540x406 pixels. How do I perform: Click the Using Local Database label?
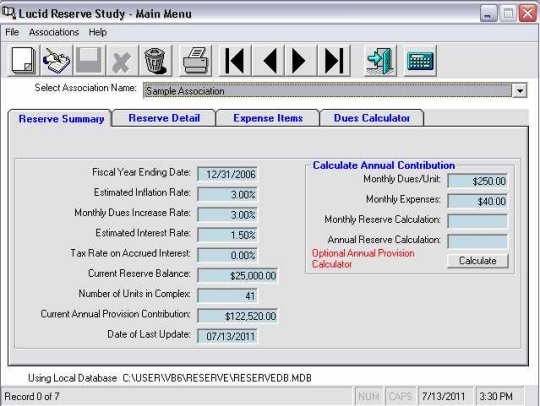72,378
